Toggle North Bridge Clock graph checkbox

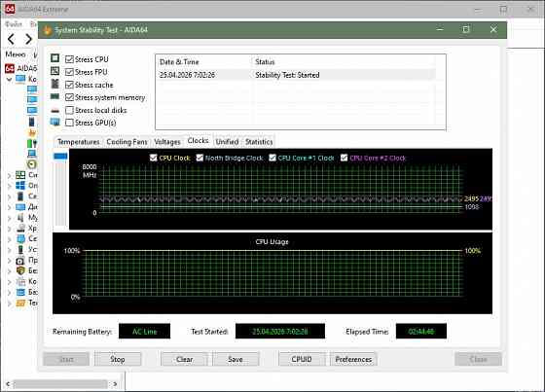pos(200,158)
